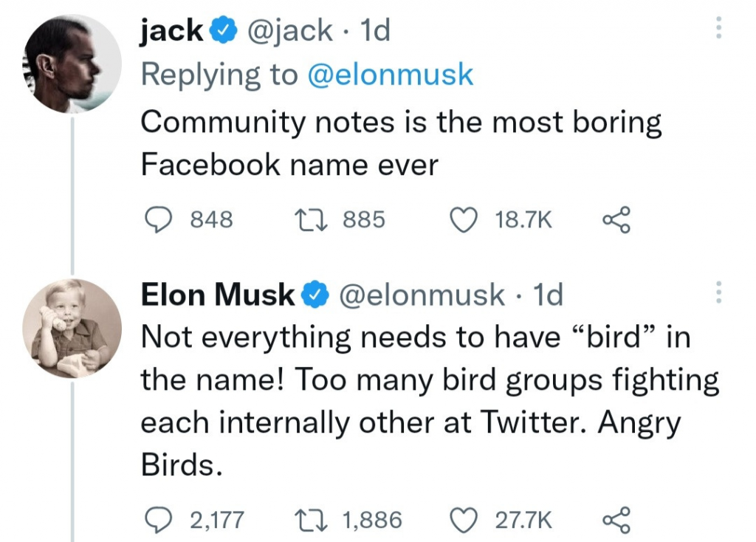Like Elon Musk's tweet with 27.7K likes
The height and width of the screenshot is (542, 756).
pyautogui.click(x=463, y=520)
